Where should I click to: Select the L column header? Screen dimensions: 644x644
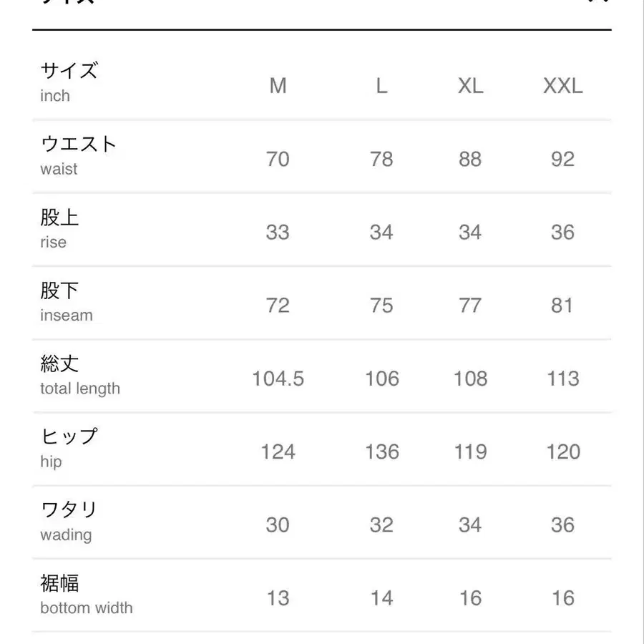click(381, 86)
